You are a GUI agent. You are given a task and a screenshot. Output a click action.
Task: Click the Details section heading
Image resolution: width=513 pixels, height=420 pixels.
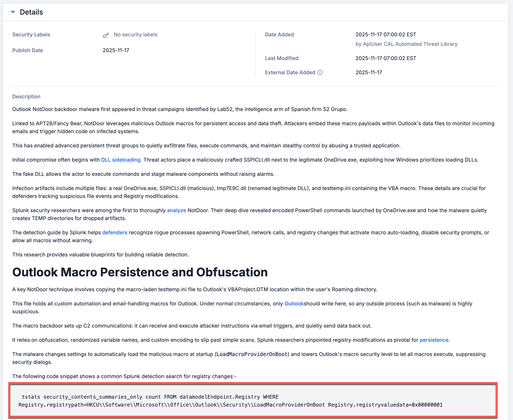pos(31,12)
